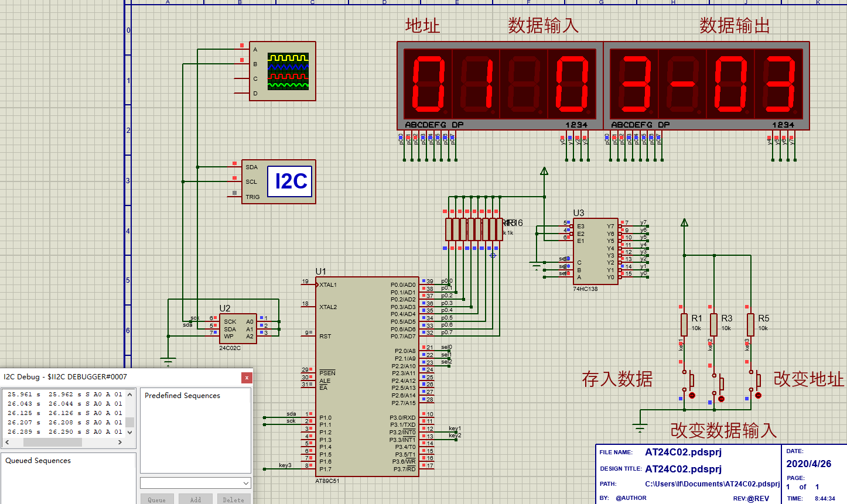Select resistor R5 10k
The height and width of the screenshot is (504, 847).
(x=750, y=325)
